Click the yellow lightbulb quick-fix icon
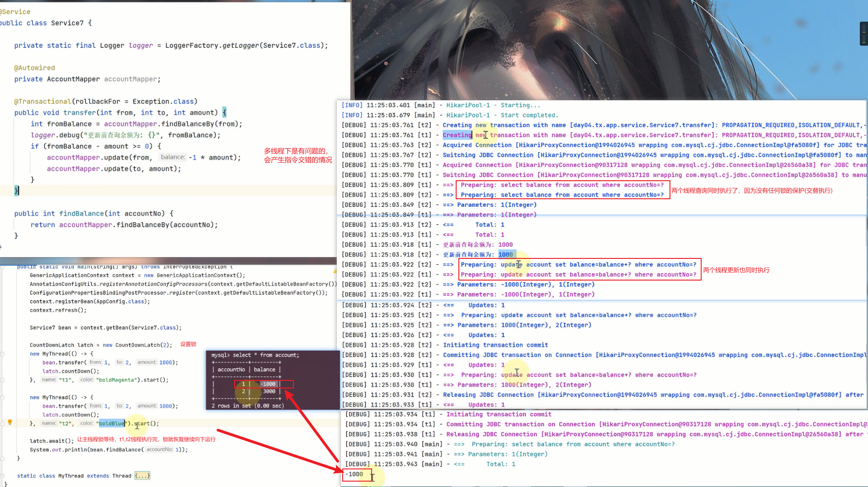The height and width of the screenshot is (487, 868). coord(10,422)
